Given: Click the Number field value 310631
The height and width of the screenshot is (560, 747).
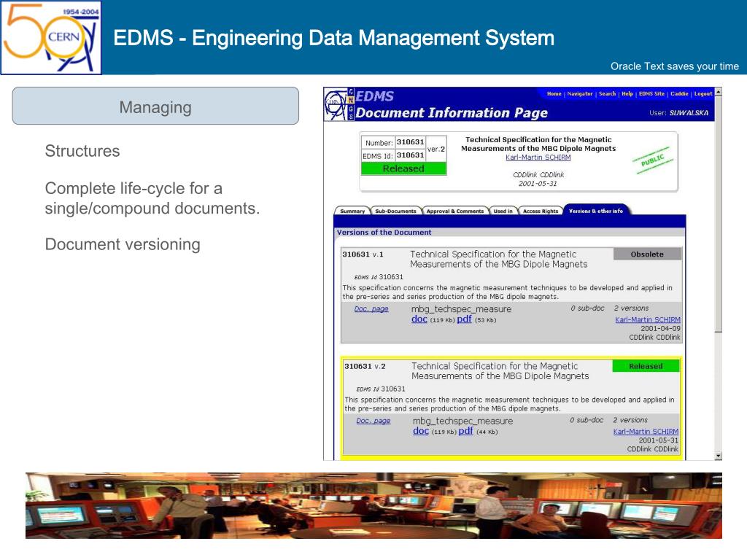Looking at the screenshot, I should click(x=410, y=142).
